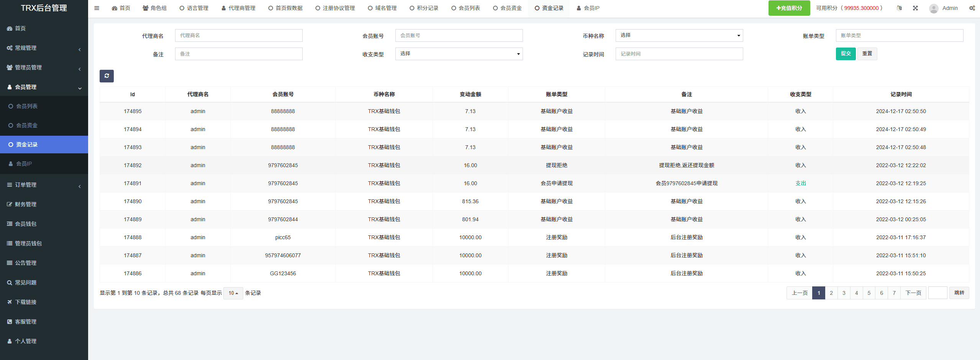Select 会员IP in the sidebar submenu
This screenshot has height=360, width=980.
[44, 164]
